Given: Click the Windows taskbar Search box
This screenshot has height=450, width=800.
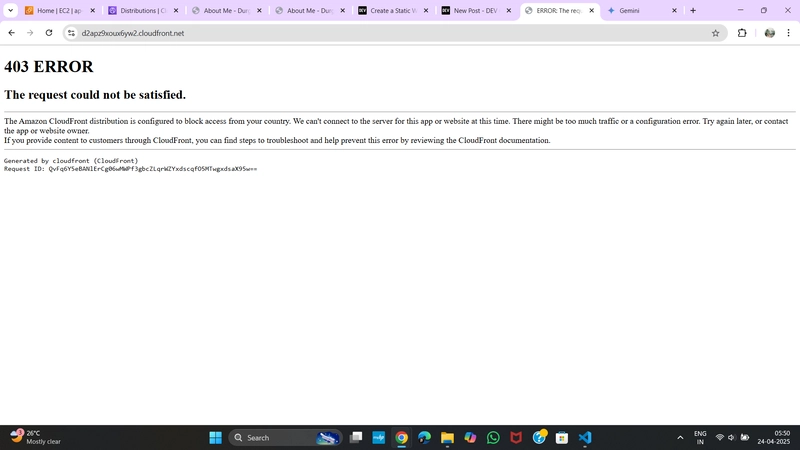Looking at the screenshot, I should click(x=285, y=438).
